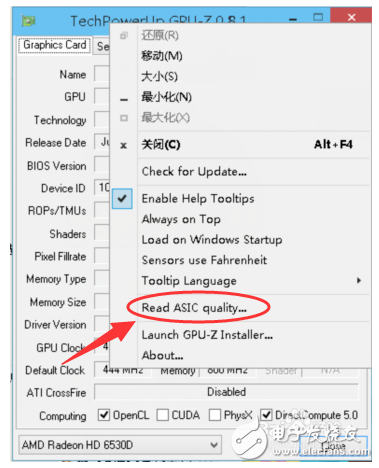Image resolution: width=379 pixels, height=468 pixels.
Task: Expand the Tooltip Language submenu arrow
Action: pos(359,280)
